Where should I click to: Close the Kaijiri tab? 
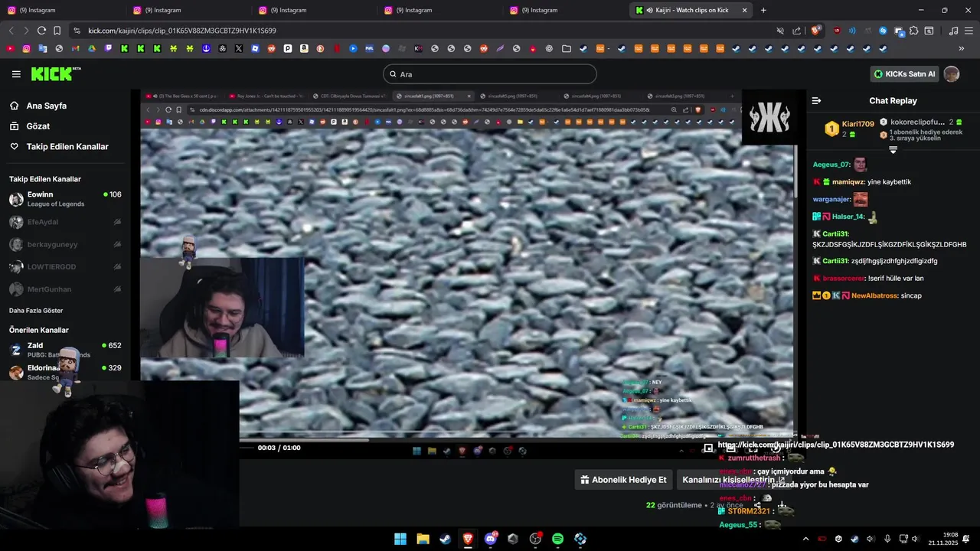point(744,10)
